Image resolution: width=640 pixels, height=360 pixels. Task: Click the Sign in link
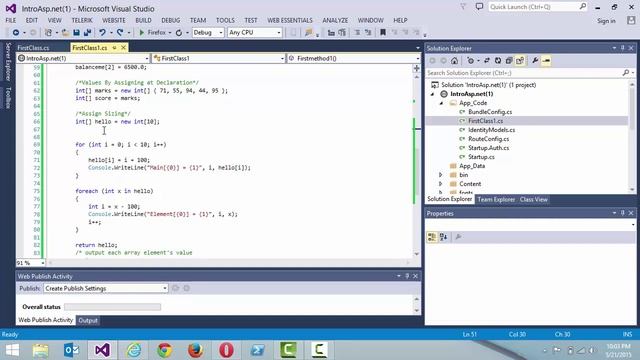[x=606, y=21]
